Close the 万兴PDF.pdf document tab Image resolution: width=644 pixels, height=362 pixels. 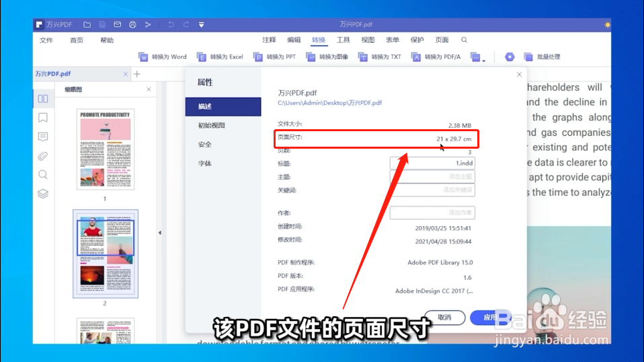[x=125, y=74]
